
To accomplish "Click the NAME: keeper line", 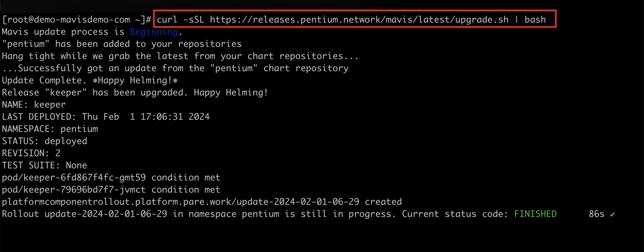I will pyautogui.click(x=34, y=105).
